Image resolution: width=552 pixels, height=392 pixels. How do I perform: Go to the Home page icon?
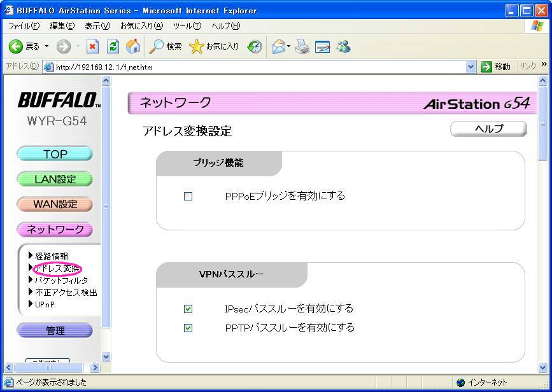click(133, 46)
